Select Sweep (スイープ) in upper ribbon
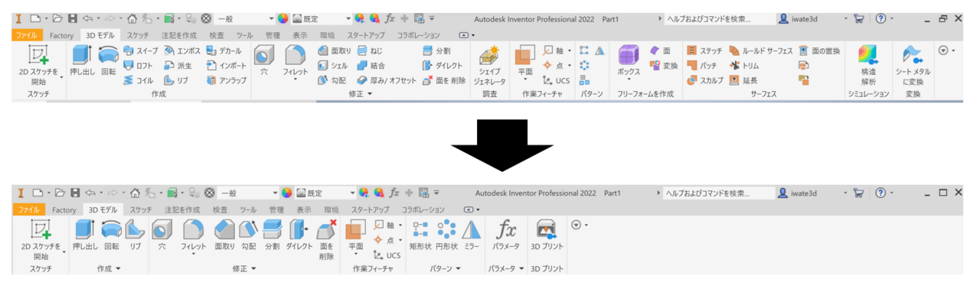This screenshot has width=980, height=292. click(x=140, y=51)
